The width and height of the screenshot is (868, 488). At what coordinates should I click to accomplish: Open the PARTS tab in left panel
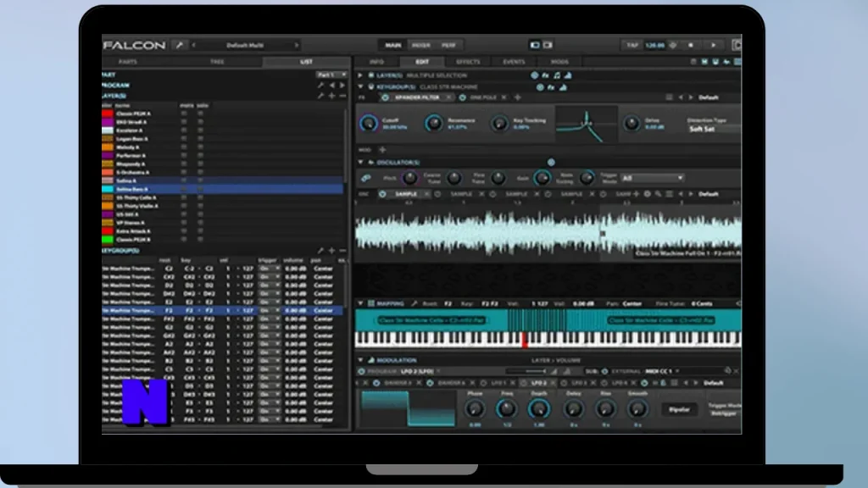127,62
